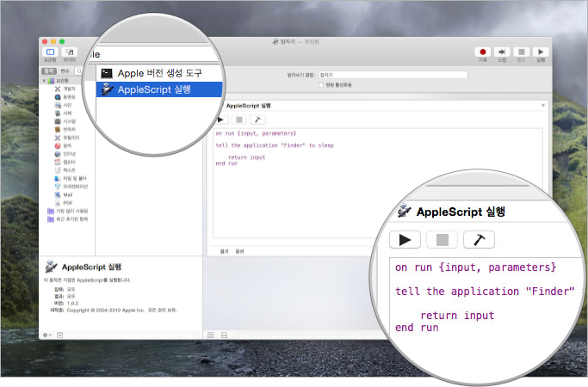The width and height of the screenshot is (588, 387).
Task: Open the gear dropdown at bottom of library
Action: pyautogui.click(x=47, y=335)
